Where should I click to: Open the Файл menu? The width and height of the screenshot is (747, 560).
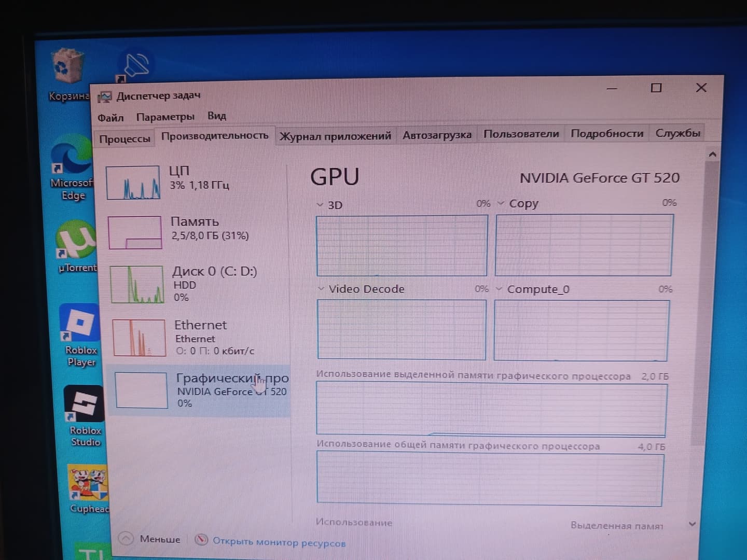tap(110, 118)
